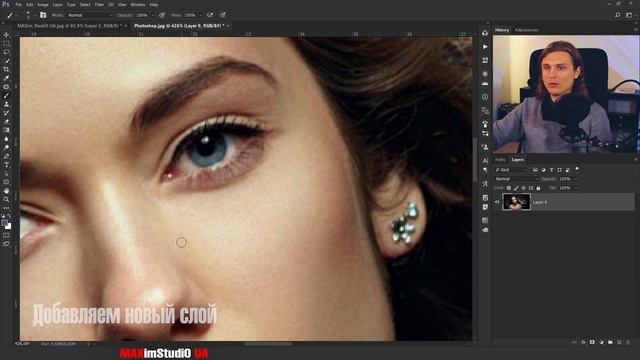Toggle lock position
640x360 pixels.
523,188
